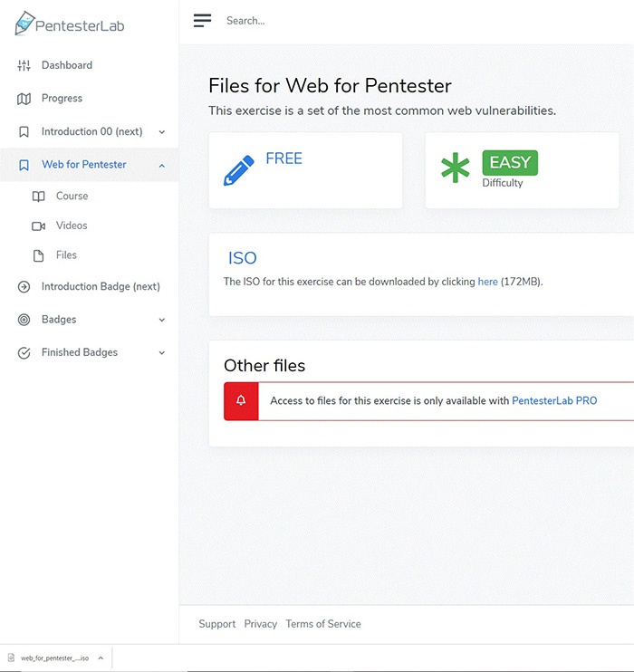
Task: Open the Files submenu item
Action: 66,255
